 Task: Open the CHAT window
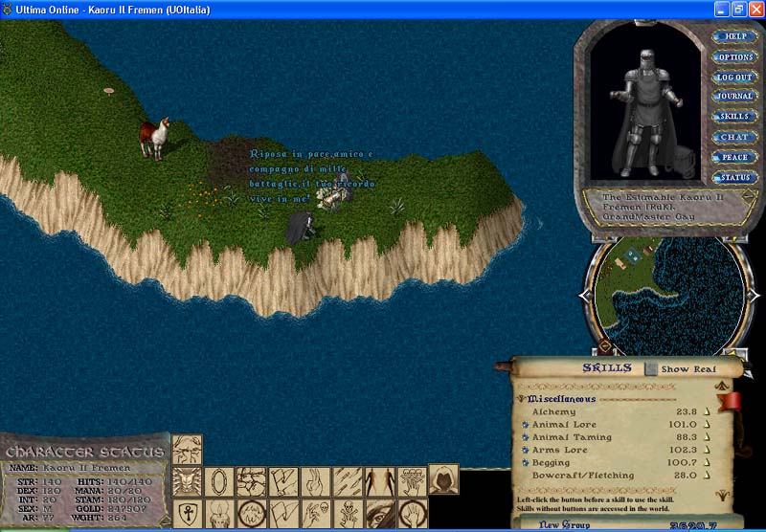click(x=734, y=137)
